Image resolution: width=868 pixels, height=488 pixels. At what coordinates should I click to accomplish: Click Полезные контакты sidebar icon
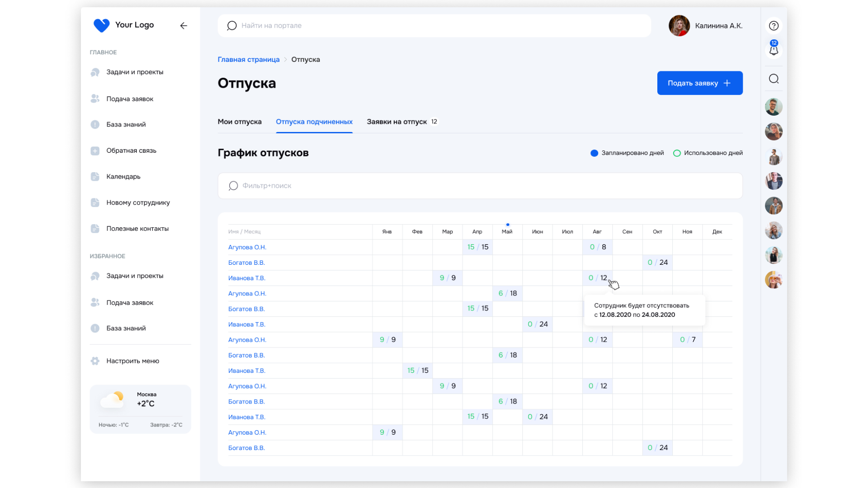[x=95, y=229]
